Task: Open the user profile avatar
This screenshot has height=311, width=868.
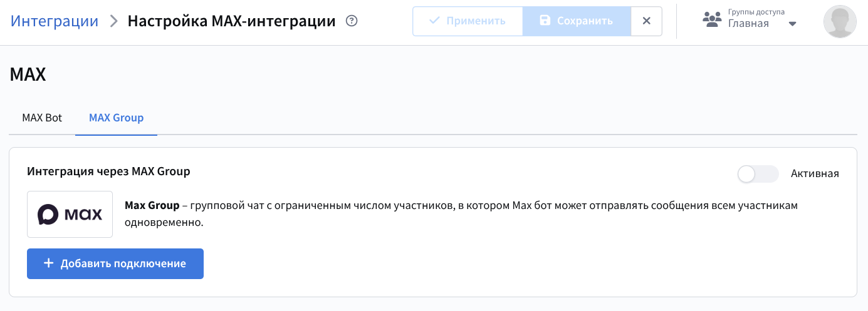Action: [839, 21]
